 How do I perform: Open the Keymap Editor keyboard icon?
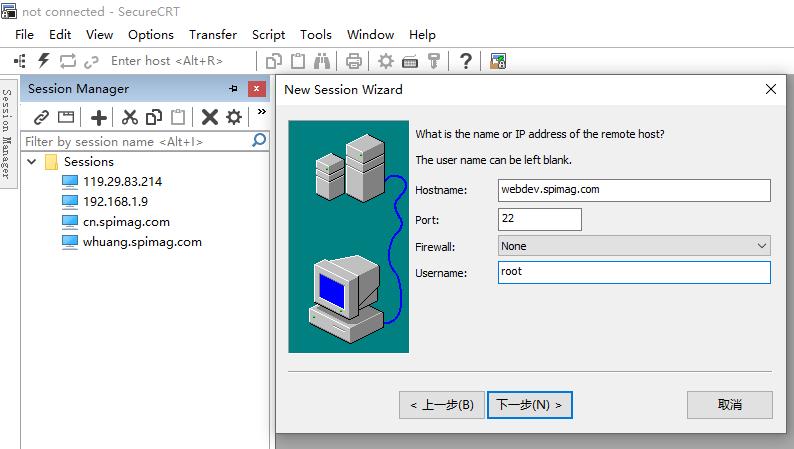410,62
